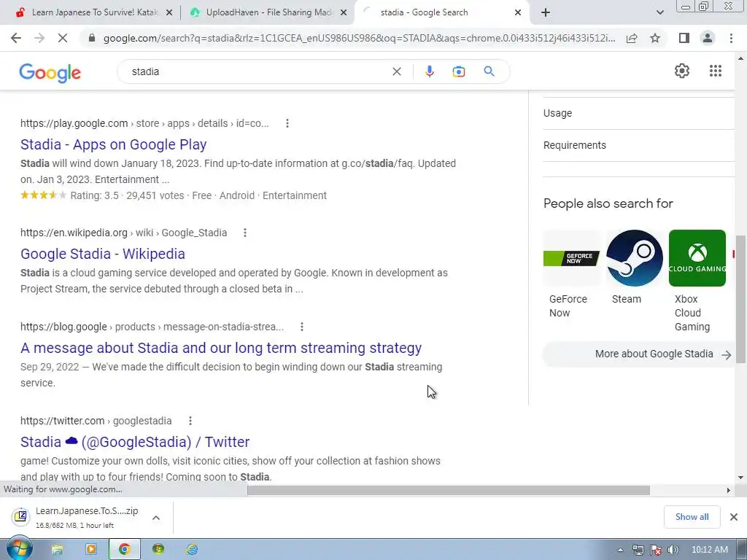Open Google quick settings gear
The image size is (747, 560).
pos(682,71)
